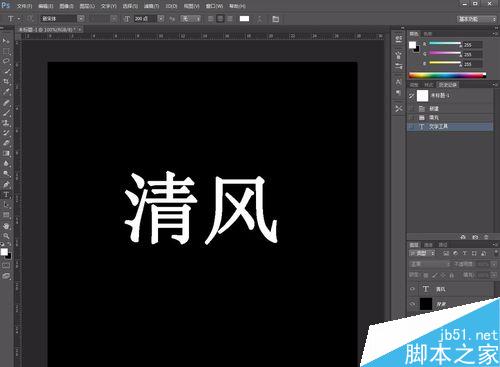
Task: Select the Clone Stamp tool
Action: click(6, 123)
